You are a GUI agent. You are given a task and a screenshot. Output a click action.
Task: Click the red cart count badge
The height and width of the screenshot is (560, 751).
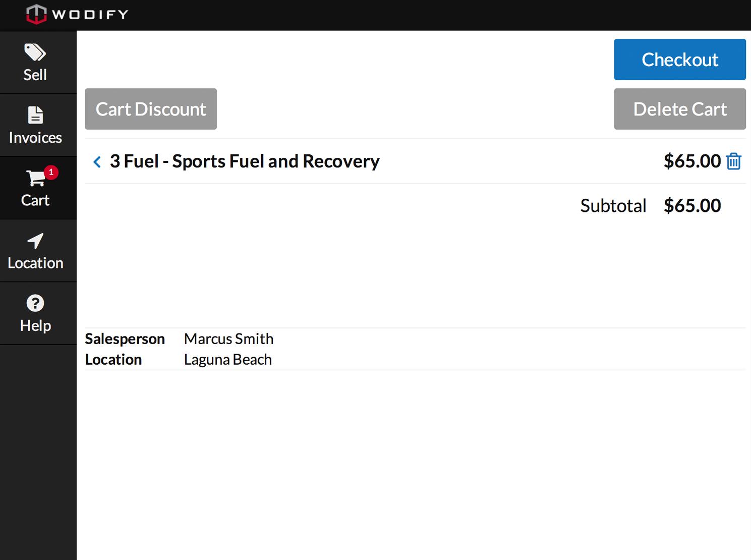tap(51, 172)
